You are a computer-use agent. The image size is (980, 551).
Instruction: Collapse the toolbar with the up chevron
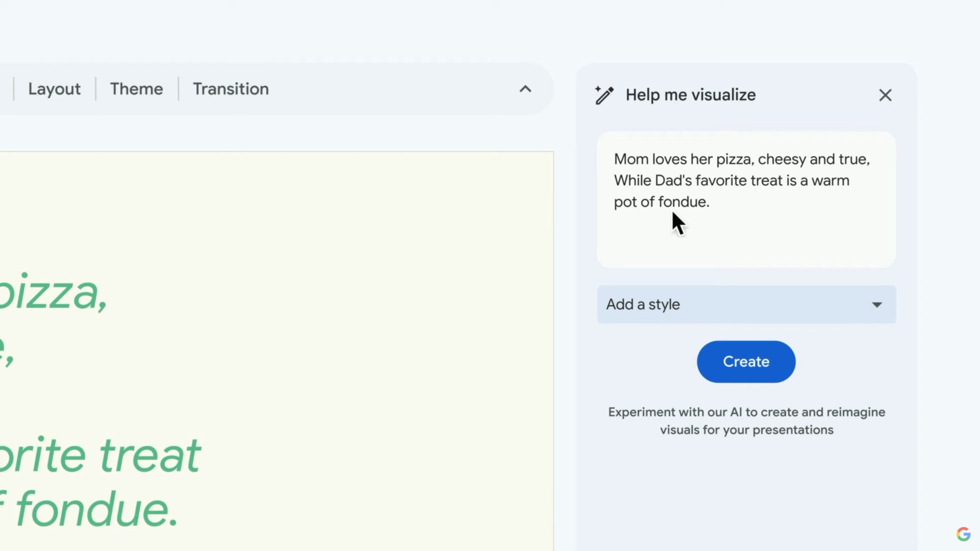pyautogui.click(x=525, y=89)
